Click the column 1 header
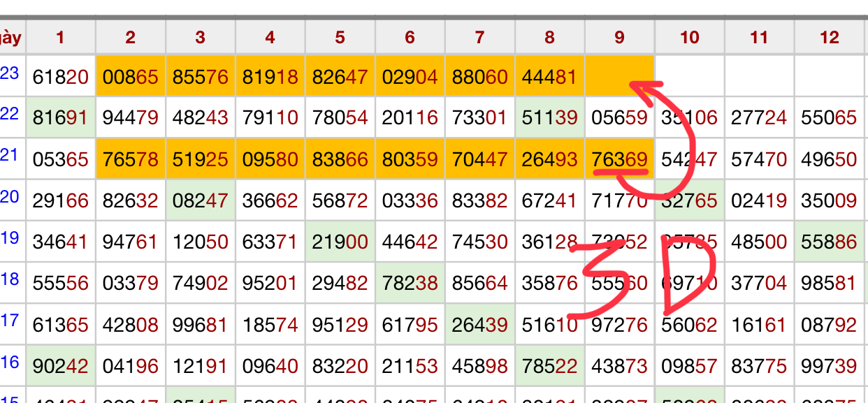The width and height of the screenshot is (868, 403). click(60, 37)
